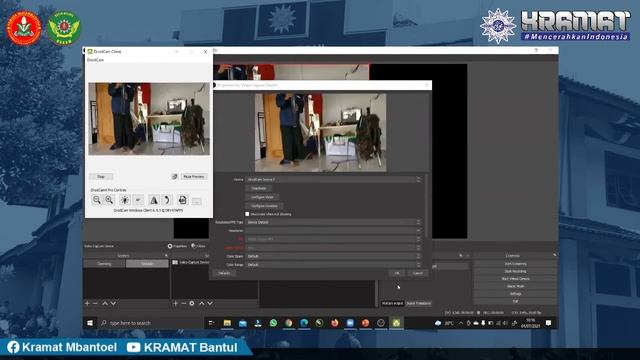Click the Configure Crossbar button

(264, 206)
